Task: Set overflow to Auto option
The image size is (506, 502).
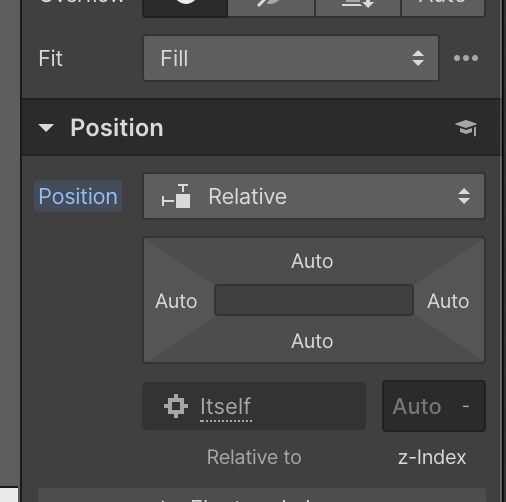Action: 443,7
